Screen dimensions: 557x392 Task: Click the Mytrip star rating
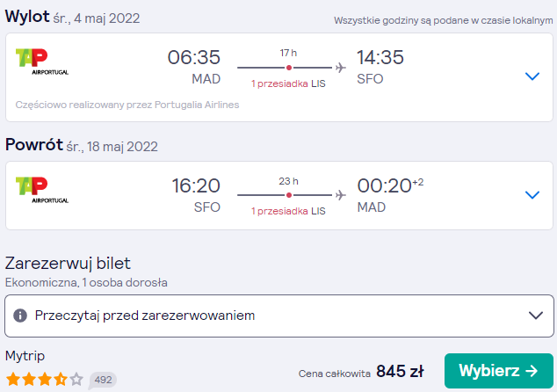[45, 379]
